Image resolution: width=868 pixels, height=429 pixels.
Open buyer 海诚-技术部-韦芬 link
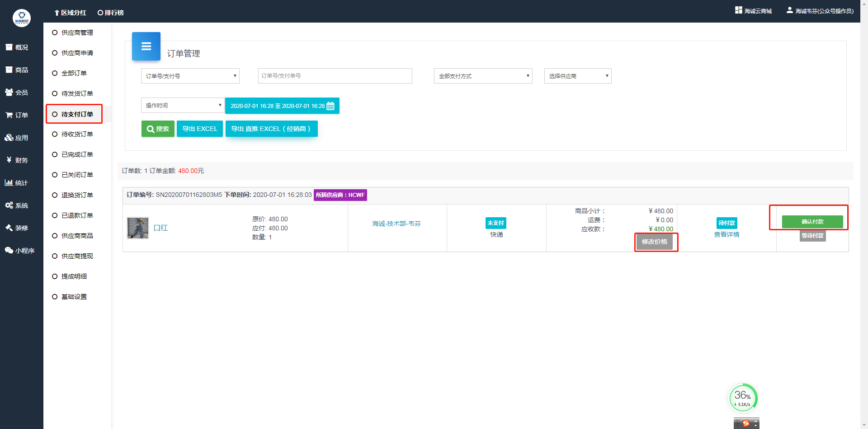click(x=396, y=224)
